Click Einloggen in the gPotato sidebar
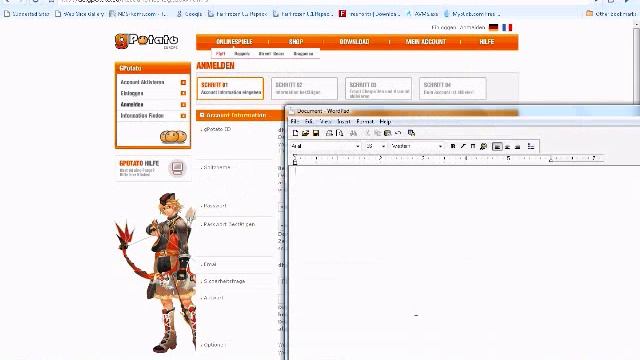Screen dimensions: 640x360 click(x=131, y=93)
